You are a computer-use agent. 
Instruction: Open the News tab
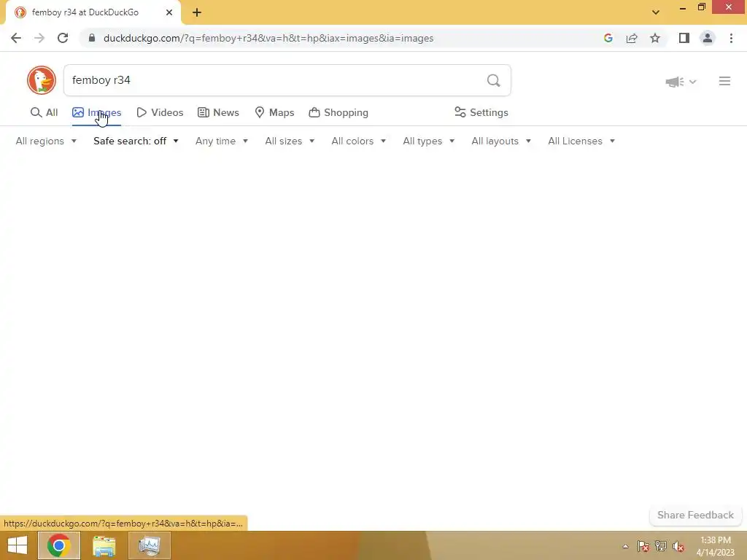218,113
